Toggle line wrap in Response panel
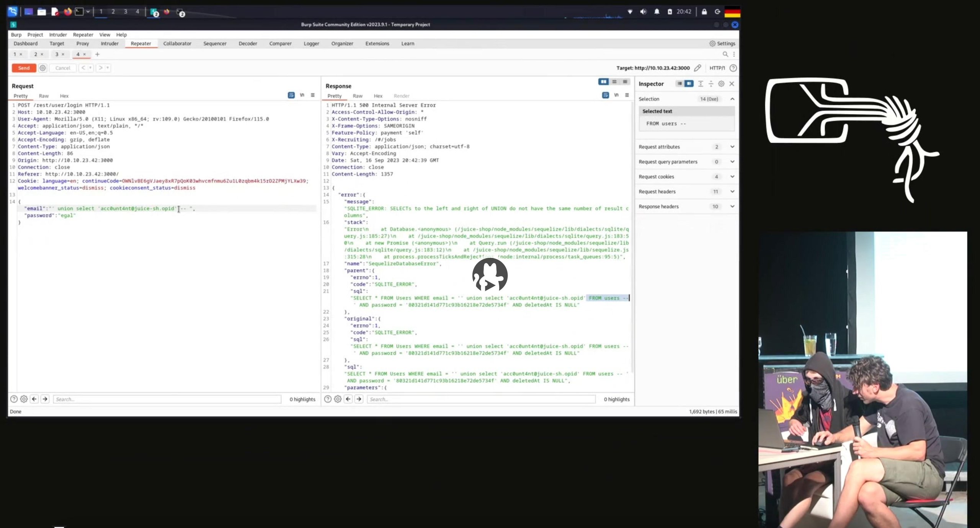Viewport: 980px width, 528px height. pyautogui.click(x=605, y=95)
